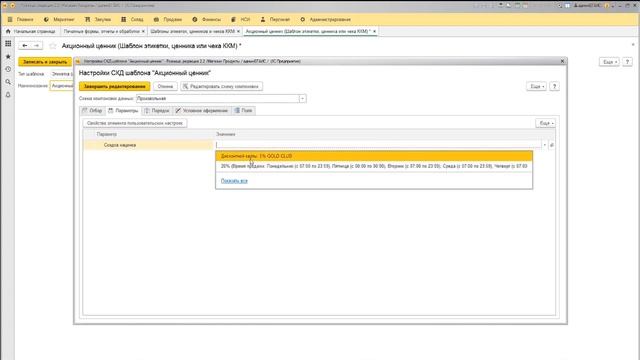640x360 pixels.
Task: Open Финансы section in top menu
Action: point(207,19)
